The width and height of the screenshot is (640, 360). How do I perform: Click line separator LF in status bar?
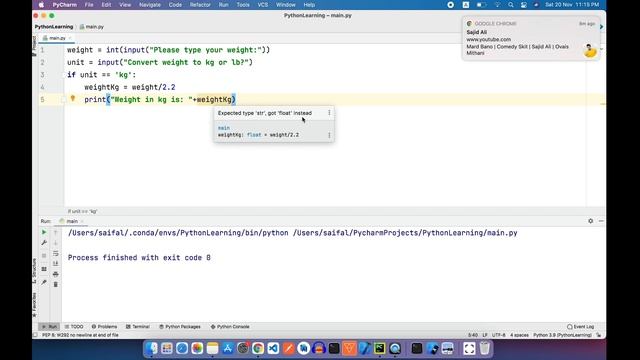(485, 335)
